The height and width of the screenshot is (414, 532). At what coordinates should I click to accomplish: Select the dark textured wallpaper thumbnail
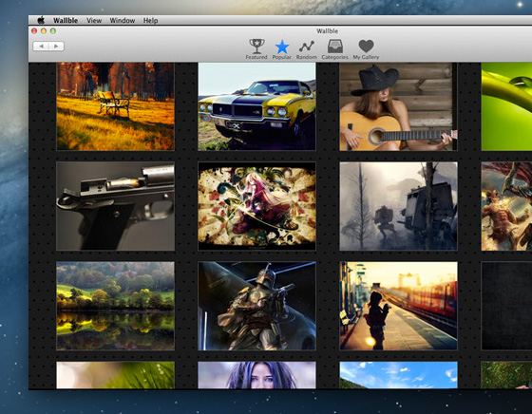(506, 306)
